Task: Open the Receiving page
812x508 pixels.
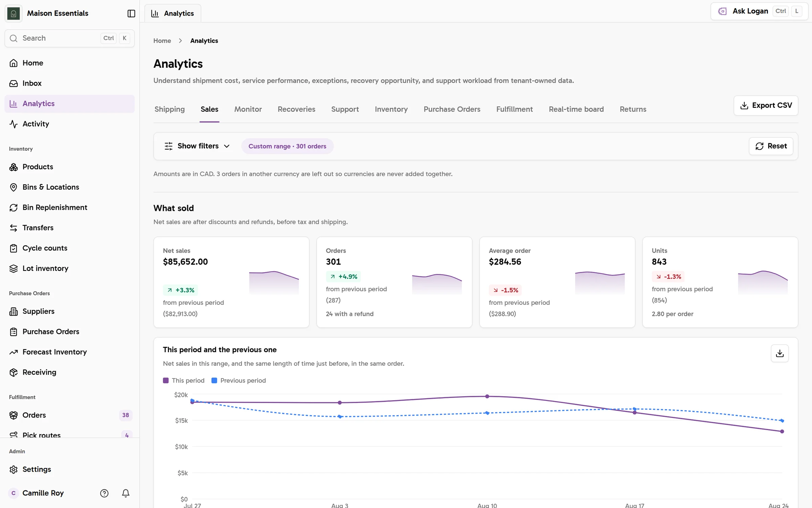Action: [69, 373]
